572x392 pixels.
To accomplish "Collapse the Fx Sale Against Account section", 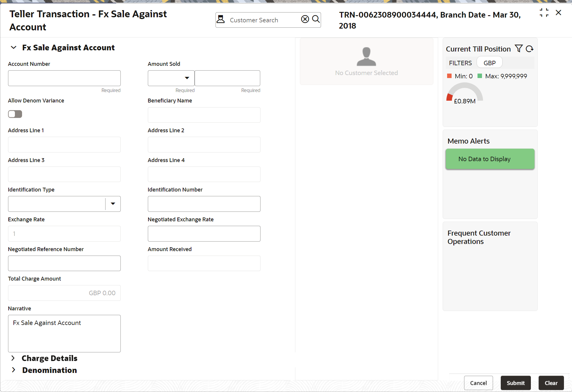I will coord(13,48).
